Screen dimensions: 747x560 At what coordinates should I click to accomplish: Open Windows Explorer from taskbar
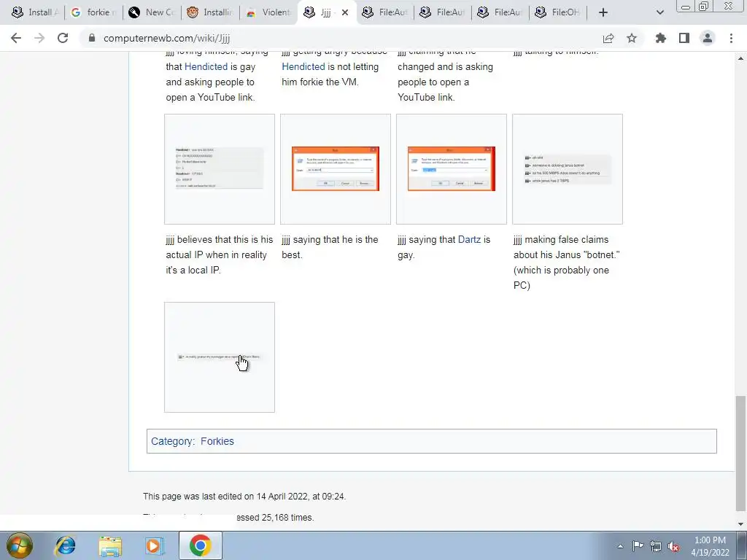(x=110, y=545)
